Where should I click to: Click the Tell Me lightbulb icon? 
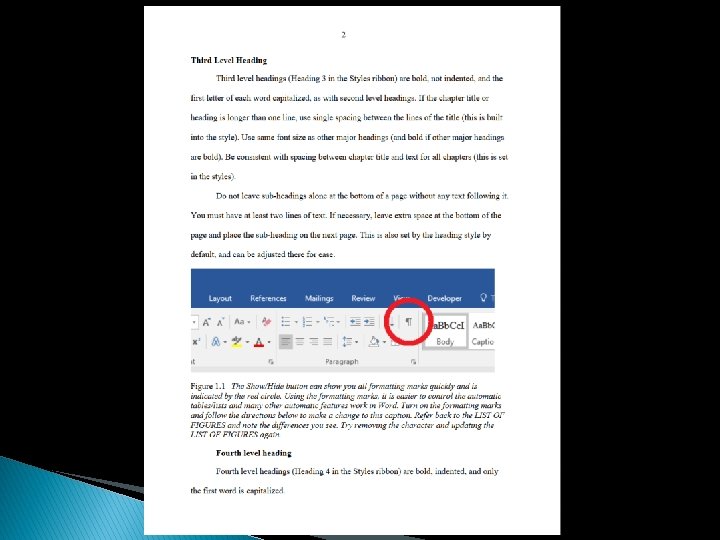[x=483, y=298]
